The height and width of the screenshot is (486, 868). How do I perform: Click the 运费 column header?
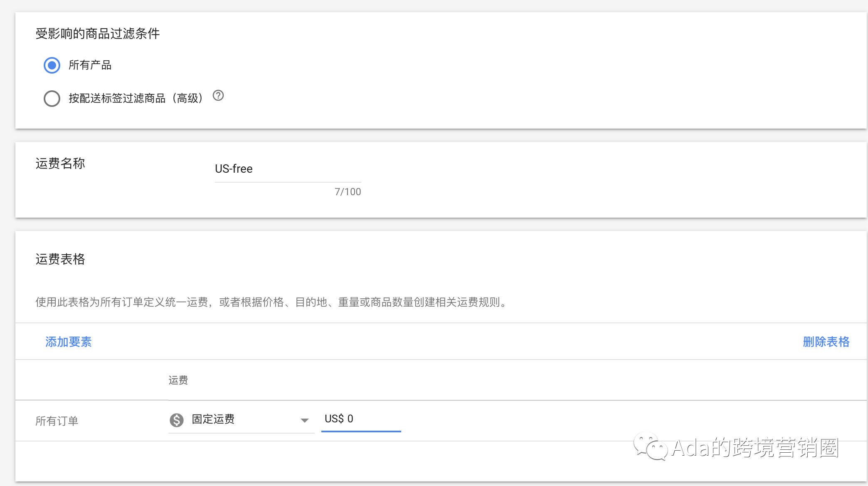point(178,380)
